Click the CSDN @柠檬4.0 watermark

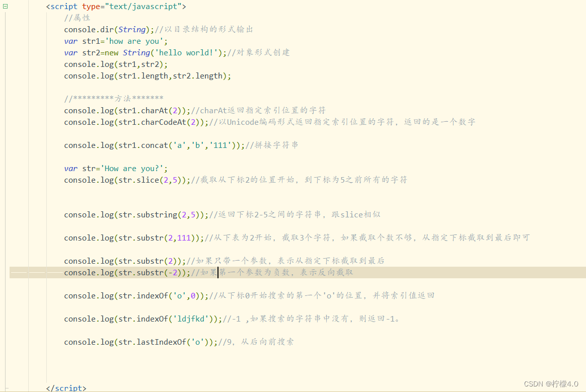(x=551, y=383)
